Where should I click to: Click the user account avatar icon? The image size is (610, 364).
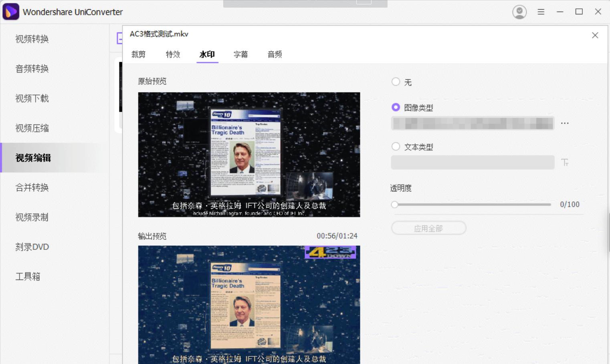519,12
